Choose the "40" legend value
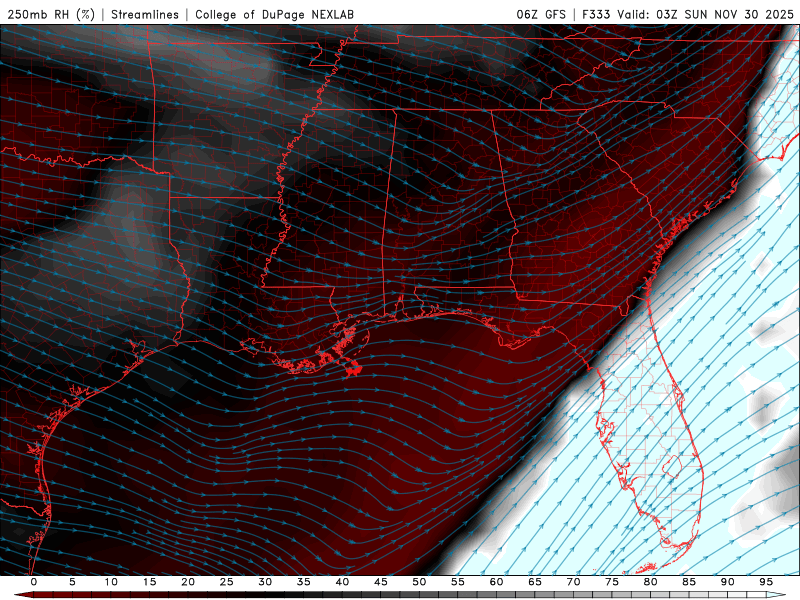 point(342,582)
